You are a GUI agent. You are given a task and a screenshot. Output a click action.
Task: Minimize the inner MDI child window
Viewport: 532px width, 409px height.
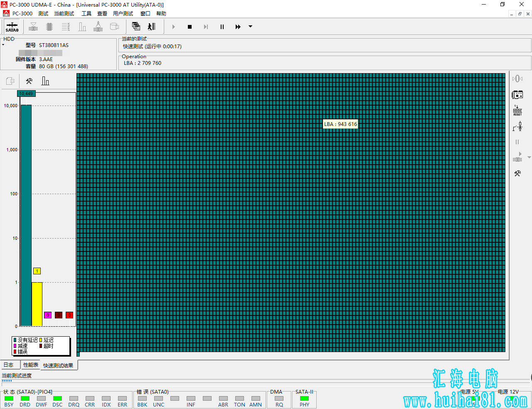pyautogui.click(x=512, y=14)
